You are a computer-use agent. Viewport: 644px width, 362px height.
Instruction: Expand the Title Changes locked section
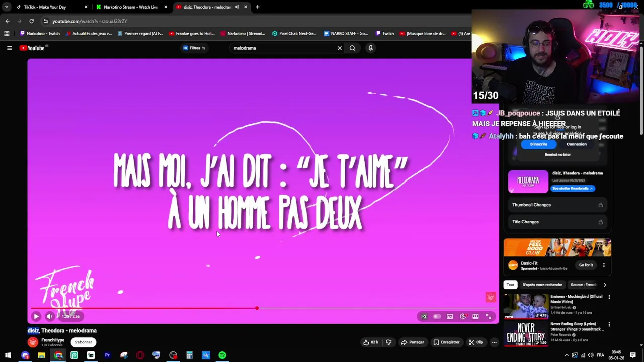[x=557, y=222]
